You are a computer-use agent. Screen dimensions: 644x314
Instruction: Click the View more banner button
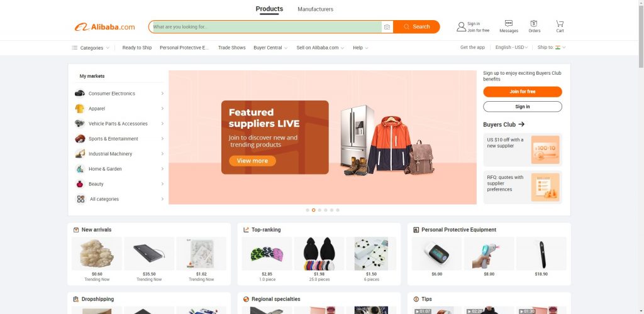tap(252, 161)
